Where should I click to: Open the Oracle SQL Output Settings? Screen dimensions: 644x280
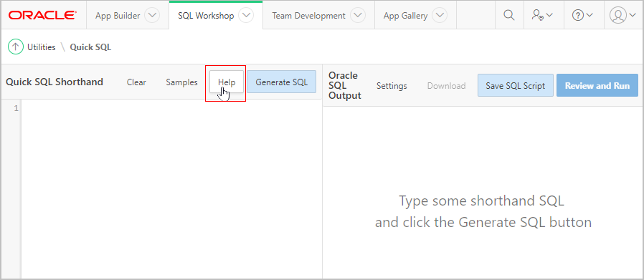392,86
